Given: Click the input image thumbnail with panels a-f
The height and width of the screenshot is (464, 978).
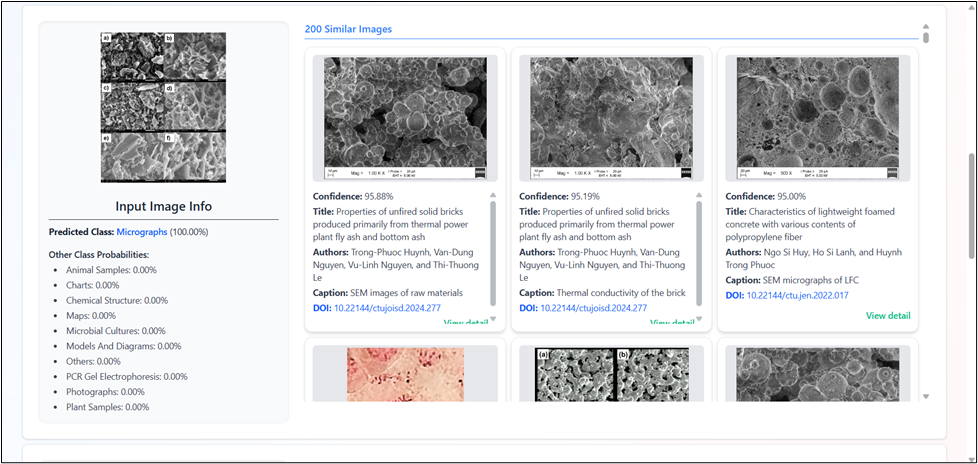Looking at the screenshot, I should [163, 107].
